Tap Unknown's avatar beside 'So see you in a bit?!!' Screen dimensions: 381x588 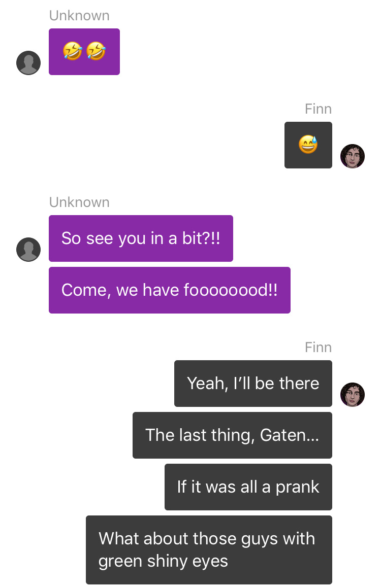click(x=28, y=250)
